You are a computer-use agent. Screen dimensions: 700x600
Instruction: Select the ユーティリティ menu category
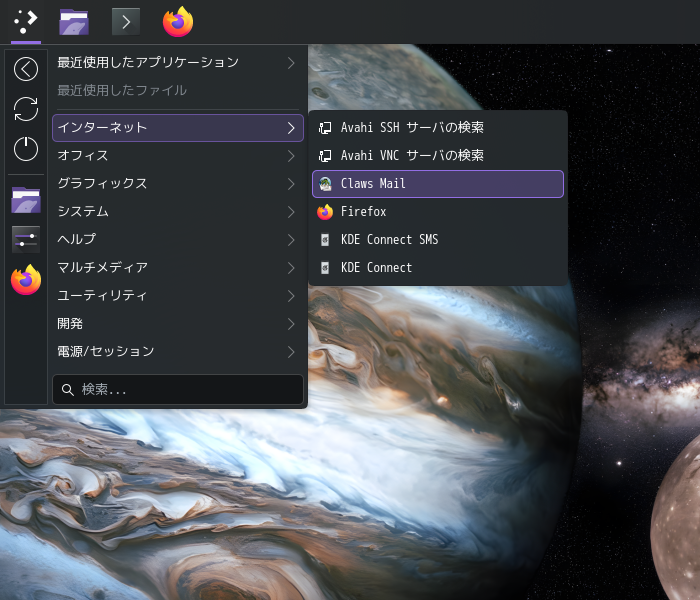[x=178, y=296]
